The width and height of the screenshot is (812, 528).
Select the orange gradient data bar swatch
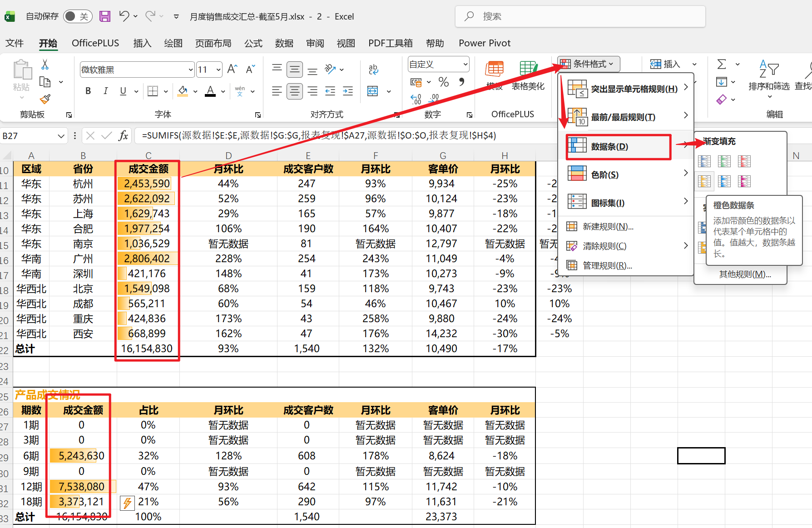click(x=704, y=181)
